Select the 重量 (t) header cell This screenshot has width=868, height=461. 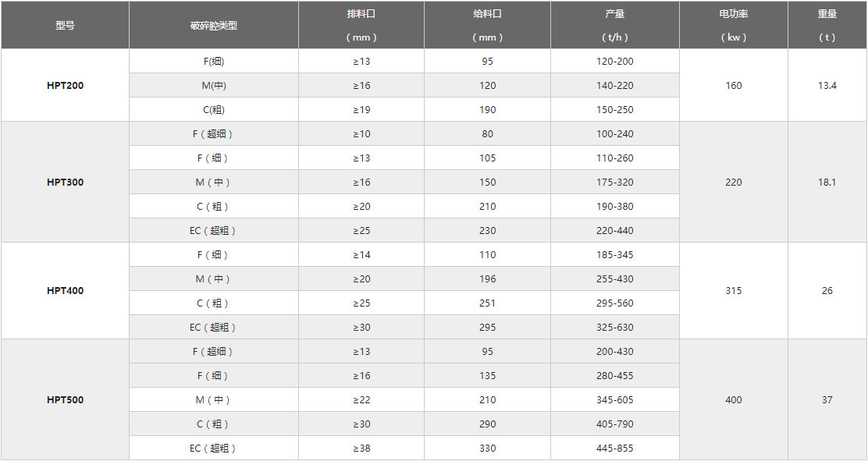point(827,25)
